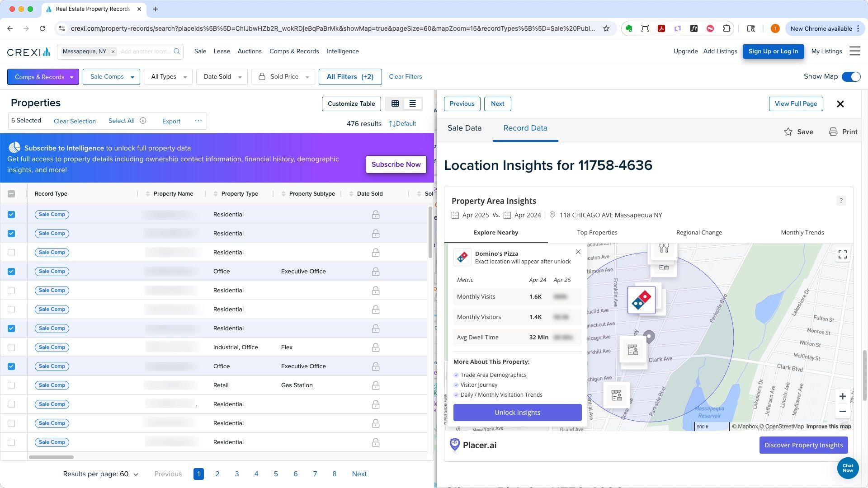Click the Clear Filters link
The image size is (868, 488).
[x=405, y=77]
